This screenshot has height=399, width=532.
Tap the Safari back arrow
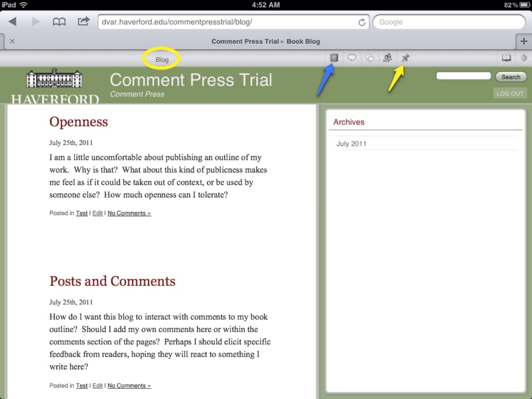(12, 22)
